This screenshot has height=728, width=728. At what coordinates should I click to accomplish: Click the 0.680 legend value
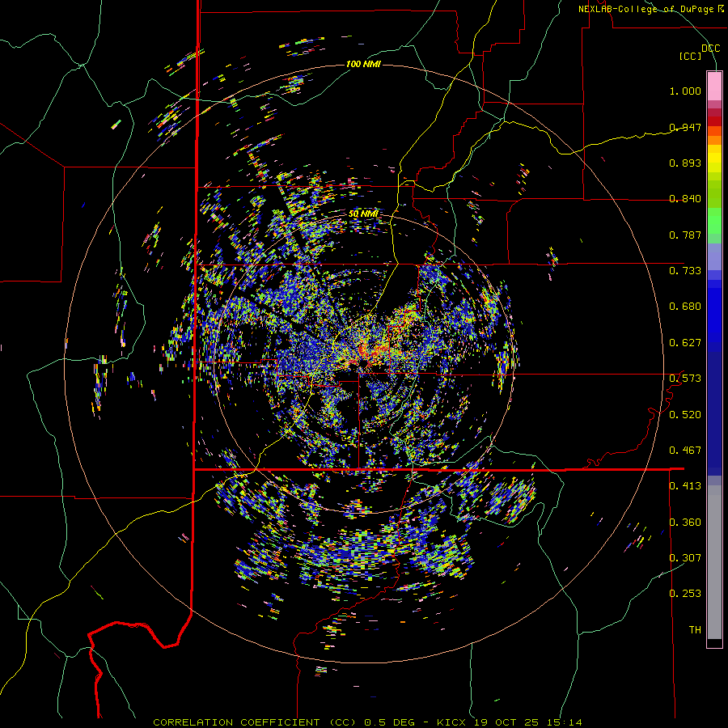[x=685, y=307]
